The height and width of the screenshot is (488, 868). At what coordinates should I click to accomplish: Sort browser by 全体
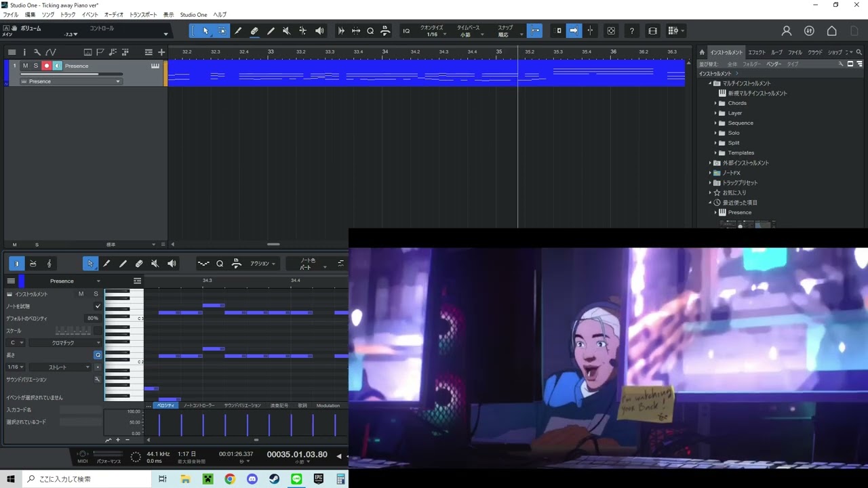(732, 64)
